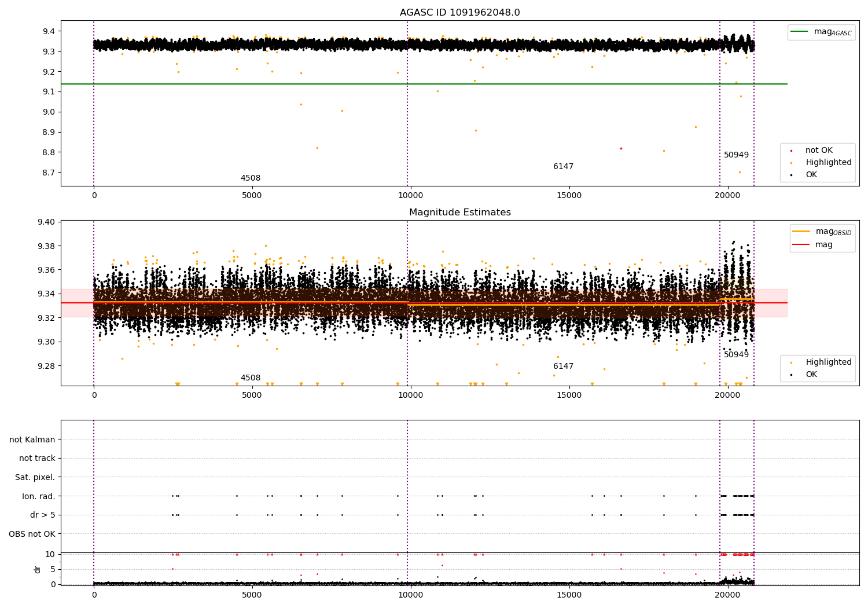Viewport: 868px width, 608px height.
Task: Click the green horizontal line in top plot
Action: (424, 84)
